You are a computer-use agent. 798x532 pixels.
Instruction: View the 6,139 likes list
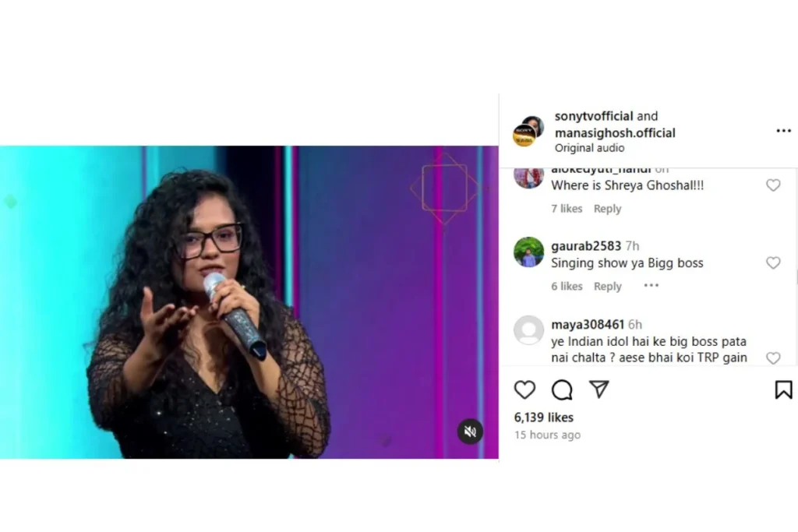(x=543, y=417)
